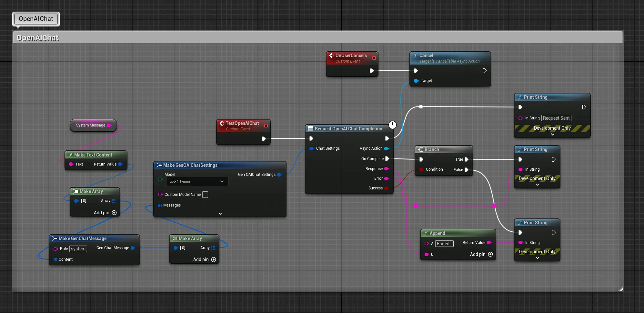Click the Target pin on Cancel node

416,81
